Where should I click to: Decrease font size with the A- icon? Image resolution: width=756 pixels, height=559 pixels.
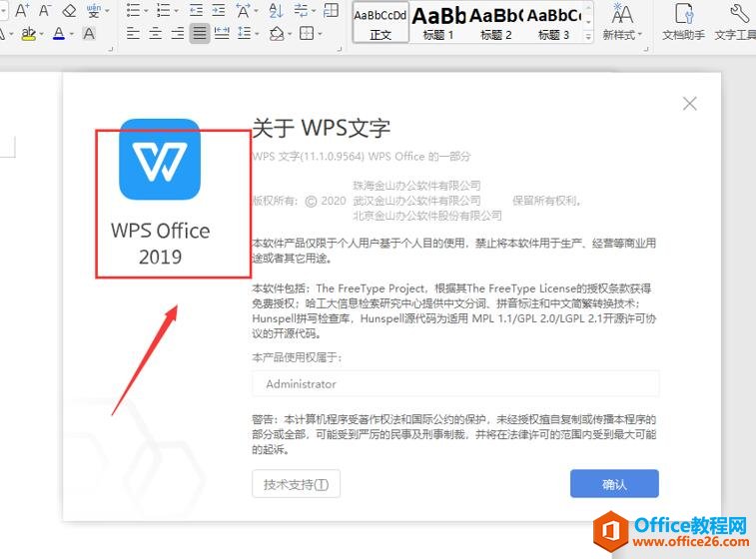tap(44, 10)
